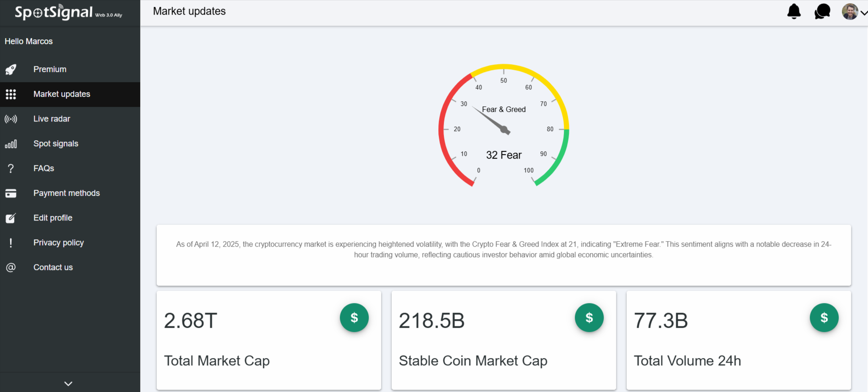The height and width of the screenshot is (392, 868).
Task: Click the Payment methods card icon
Action: pyautogui.click(x=11, y=193)
